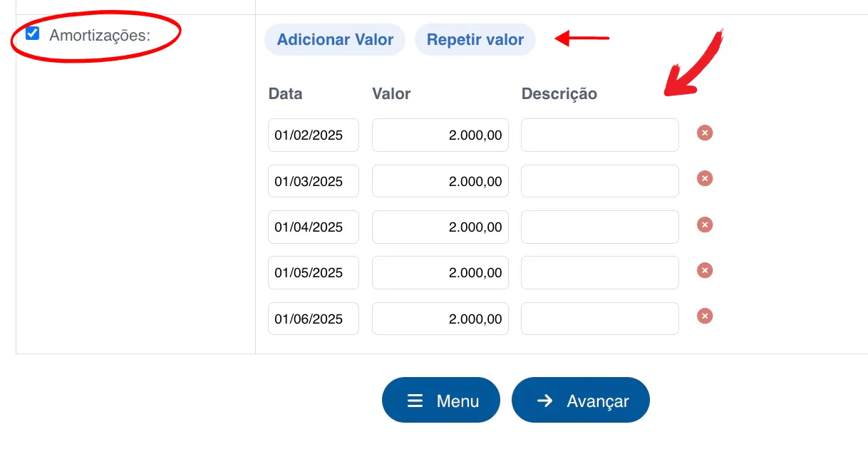Delete the 01/03/2025 amortization entry
Screen dimensions: 868x469
click(x=704, y=179)
